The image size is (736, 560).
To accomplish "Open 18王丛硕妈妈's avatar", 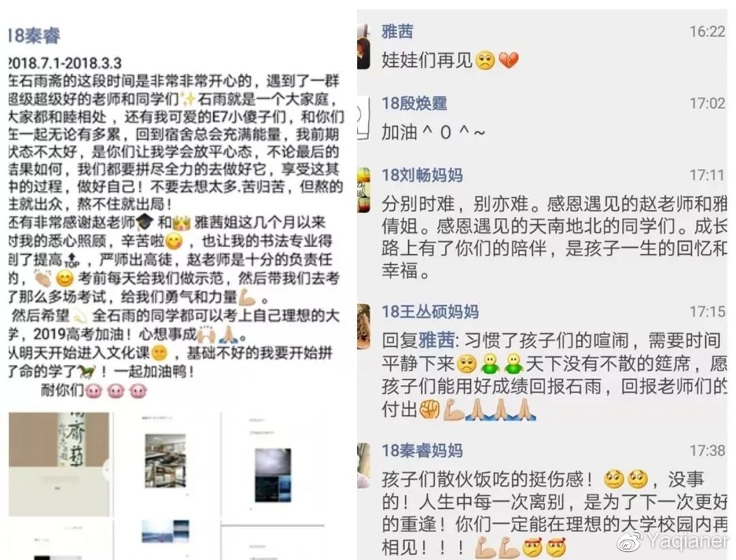I will coord(363,327).
